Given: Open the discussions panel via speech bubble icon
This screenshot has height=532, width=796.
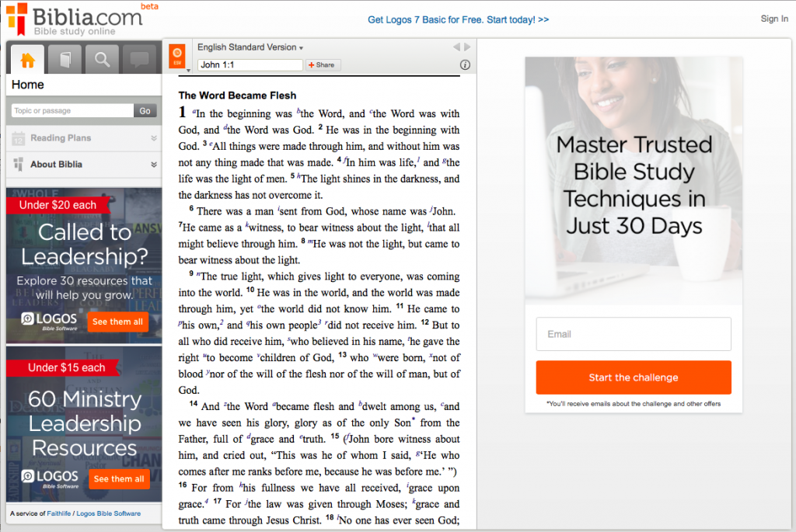Looking at the screenshot, I should point(138,58).
